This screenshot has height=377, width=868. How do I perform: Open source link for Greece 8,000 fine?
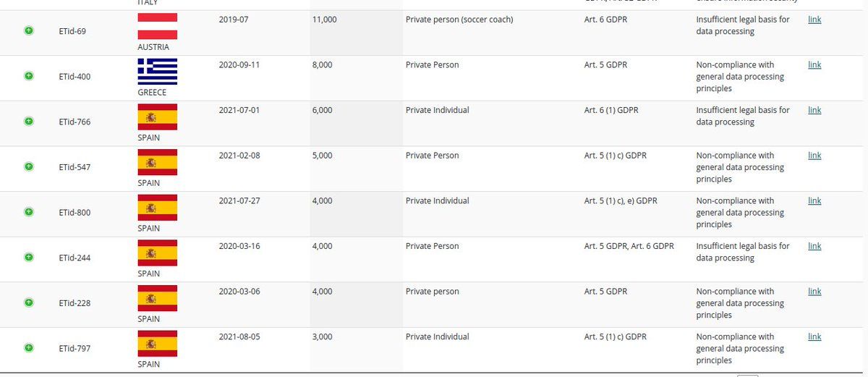pos(814,64)
